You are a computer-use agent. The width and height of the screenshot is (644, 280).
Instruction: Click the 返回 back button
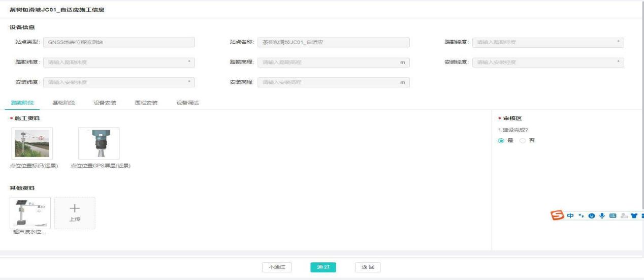[368, 267]
